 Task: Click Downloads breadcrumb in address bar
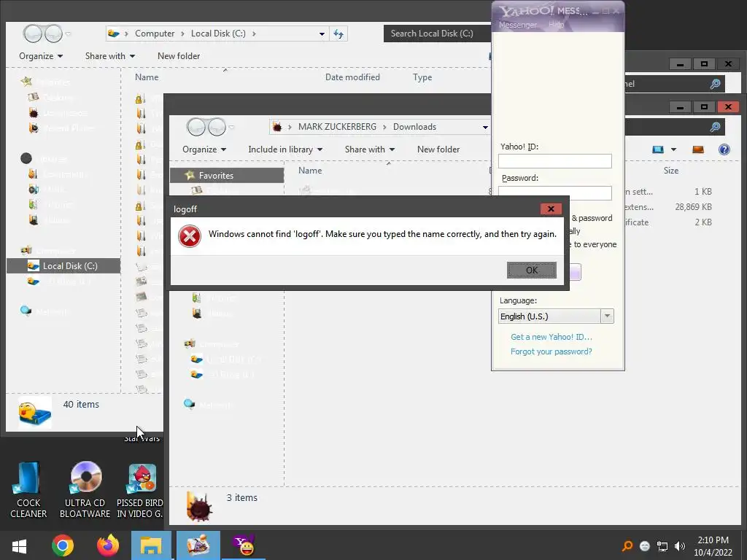(x=414, y=127)
